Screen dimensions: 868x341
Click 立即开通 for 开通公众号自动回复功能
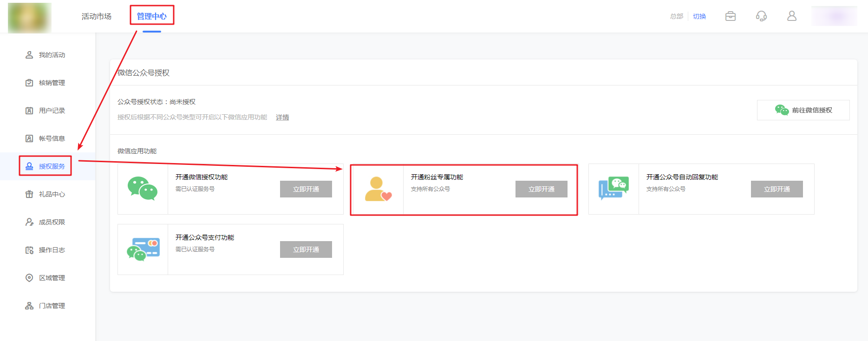[777, 189]
